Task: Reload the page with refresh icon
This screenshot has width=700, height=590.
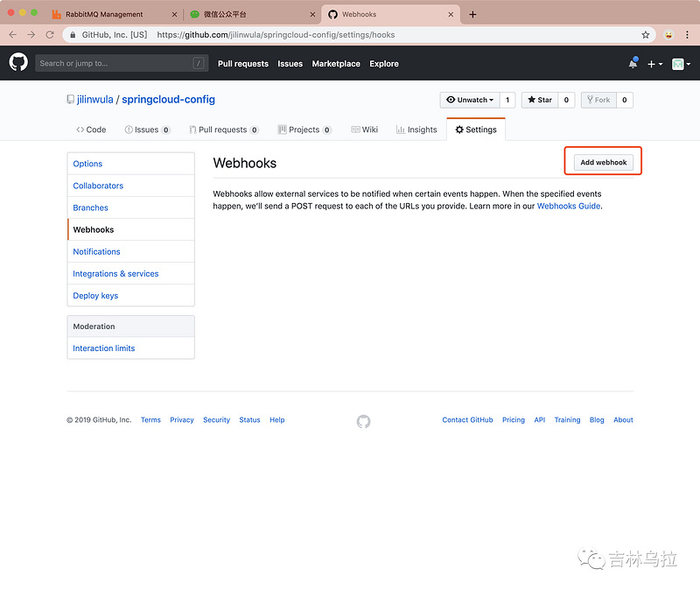Action: (50, 34)
